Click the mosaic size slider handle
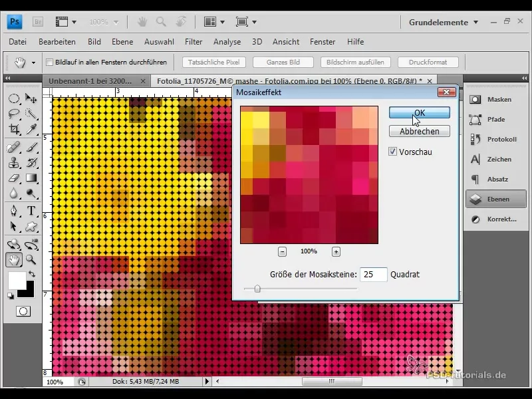532x399 pixels. (x=257, y=289)
